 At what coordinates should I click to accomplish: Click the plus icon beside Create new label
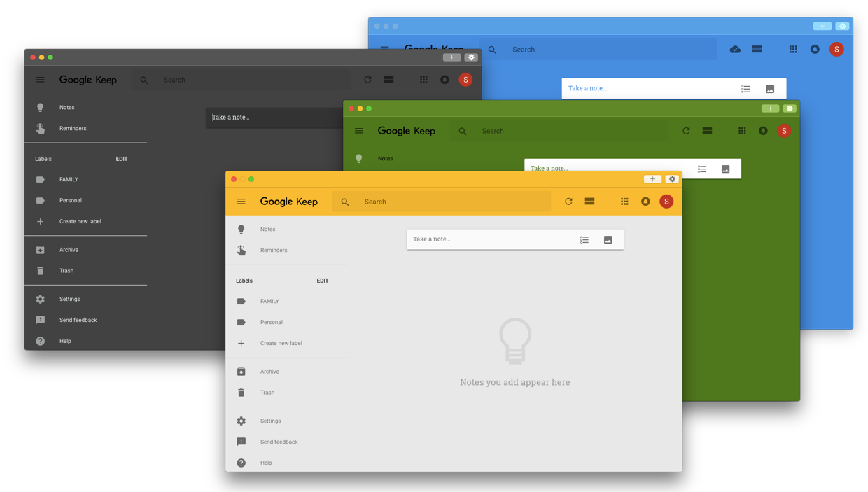241,343
